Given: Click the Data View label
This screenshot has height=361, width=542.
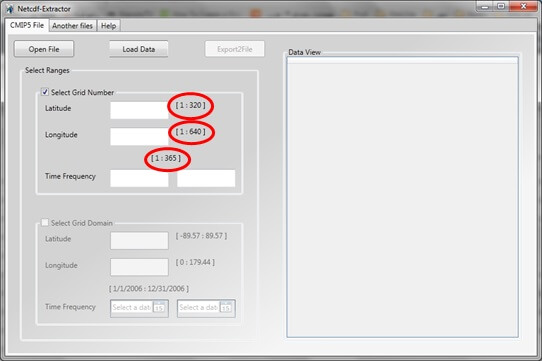Looking at the screenshot, I should coord(305,52).
